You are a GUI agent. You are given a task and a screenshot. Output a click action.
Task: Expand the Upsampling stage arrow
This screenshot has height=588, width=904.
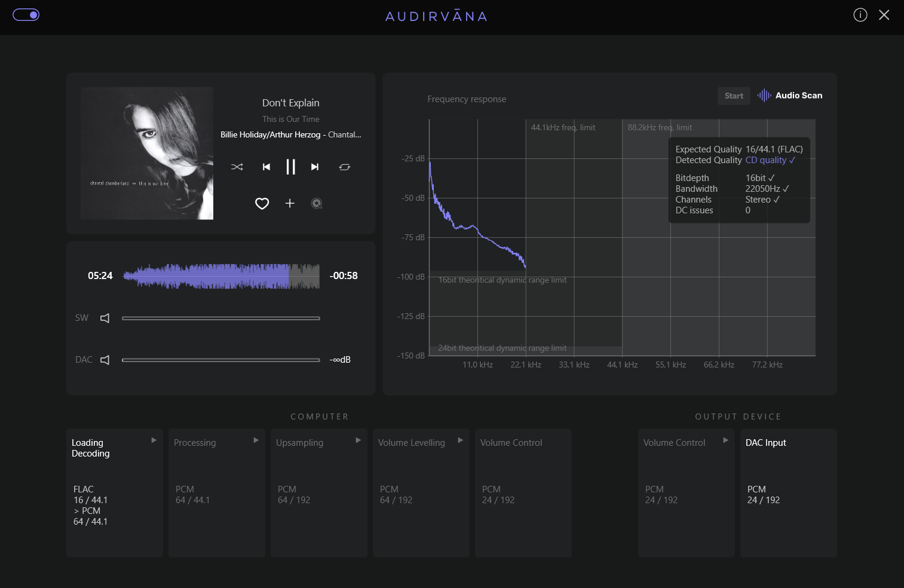click(358, 440)
